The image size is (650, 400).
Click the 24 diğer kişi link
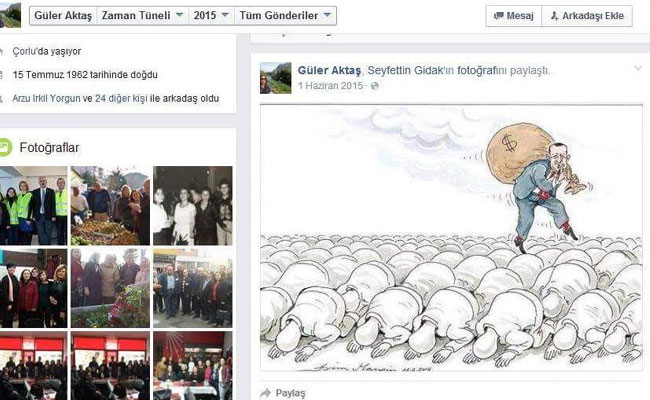click(x=121, y=99)
